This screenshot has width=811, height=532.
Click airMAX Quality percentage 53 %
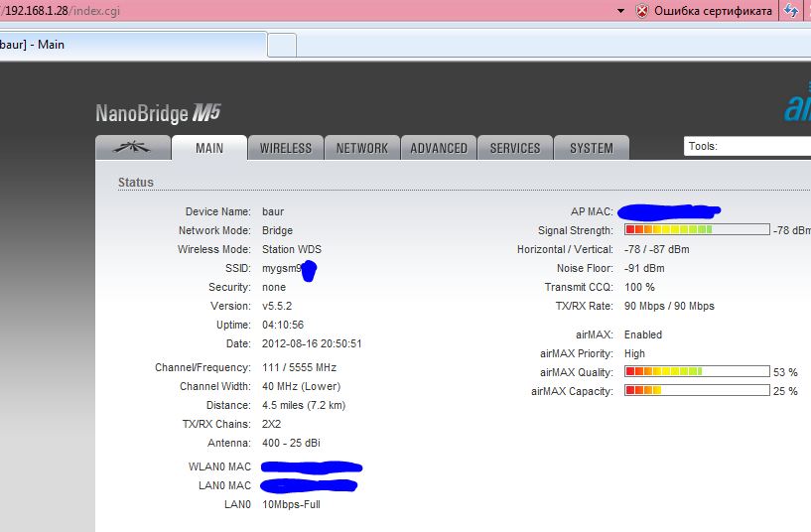785,372
